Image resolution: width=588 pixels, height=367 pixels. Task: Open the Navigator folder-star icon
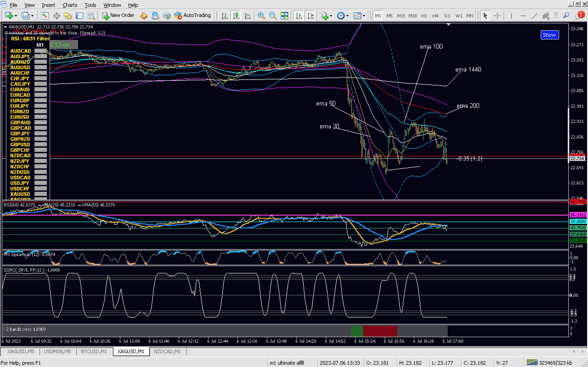(68, 16)
